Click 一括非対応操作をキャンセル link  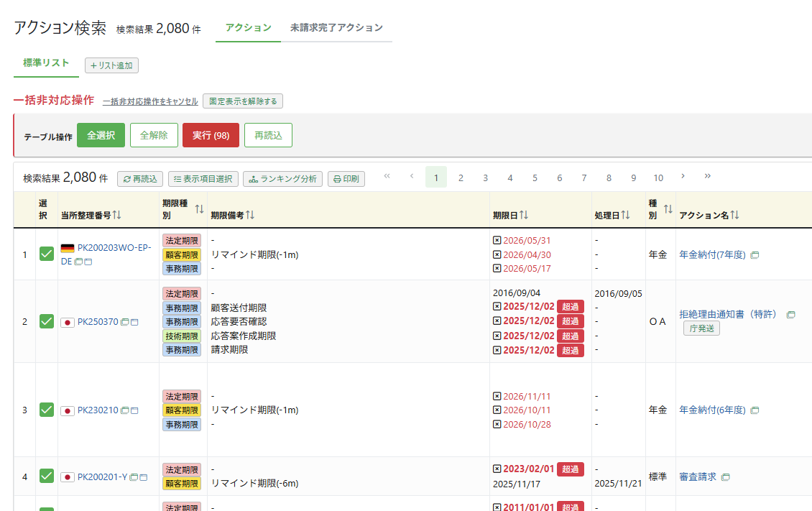click(150, 101)
